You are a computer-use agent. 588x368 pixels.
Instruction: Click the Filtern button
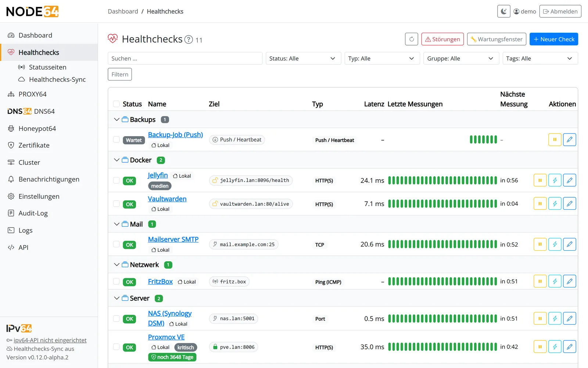pyautogui.click(x=120, y=74)
